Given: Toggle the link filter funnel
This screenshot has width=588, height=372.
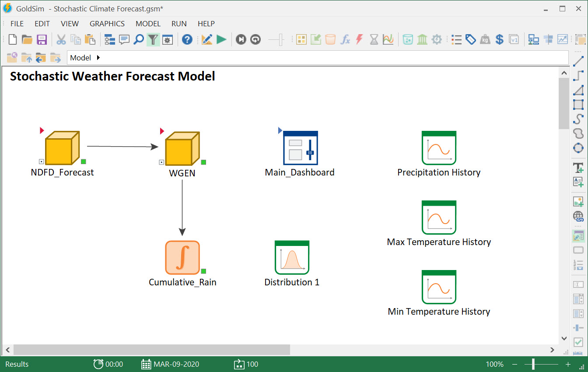Looking at the screenshot, I should [153, 39].
